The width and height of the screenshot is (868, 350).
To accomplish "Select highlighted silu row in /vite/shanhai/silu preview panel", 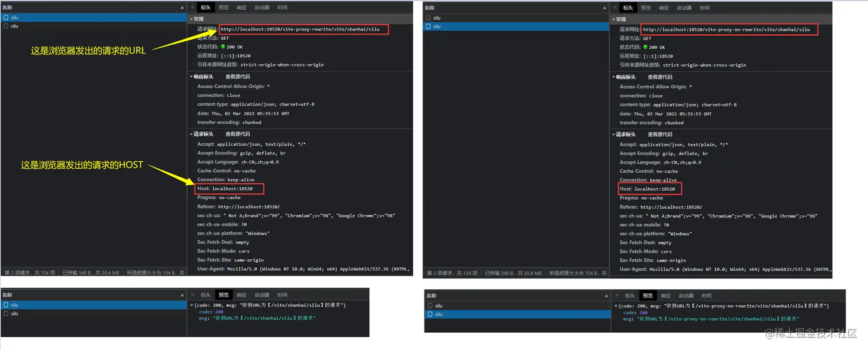I will (94, 305).
